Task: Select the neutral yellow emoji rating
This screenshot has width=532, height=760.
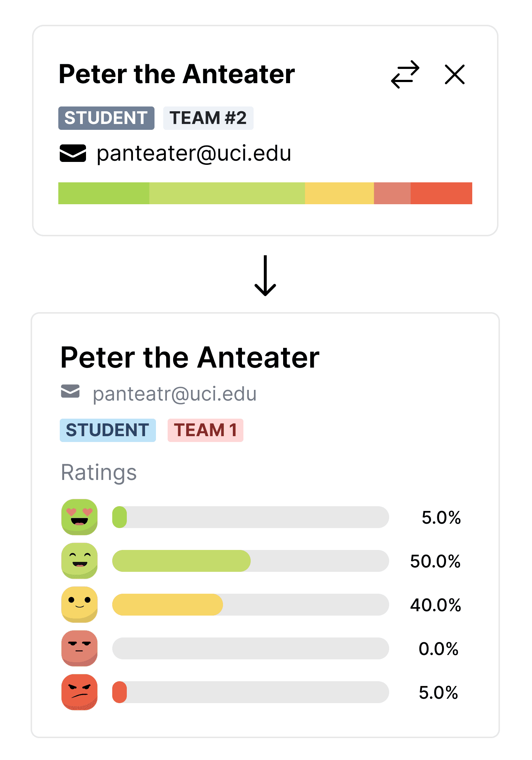Action: point(79,604)
